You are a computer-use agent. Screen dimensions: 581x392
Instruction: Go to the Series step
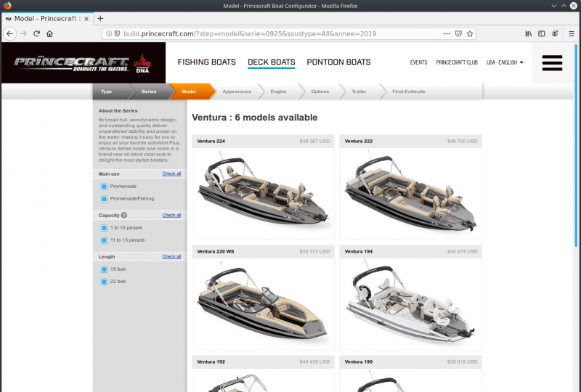(149, 91)
